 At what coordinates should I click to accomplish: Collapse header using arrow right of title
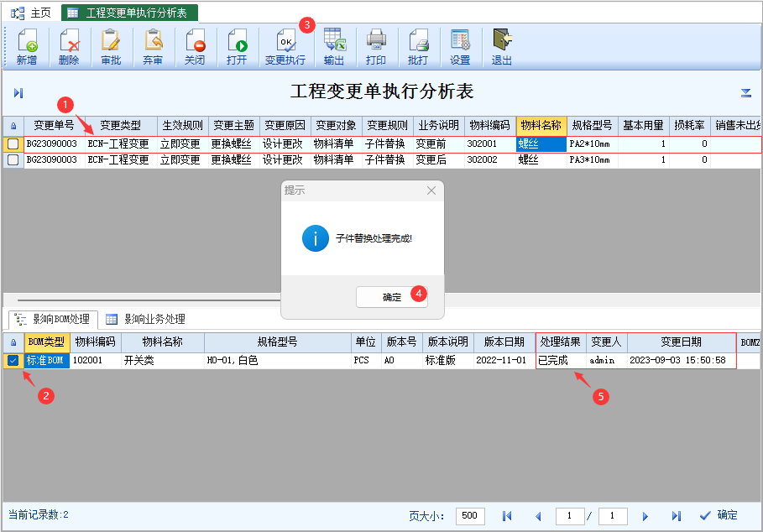[746, 93]
